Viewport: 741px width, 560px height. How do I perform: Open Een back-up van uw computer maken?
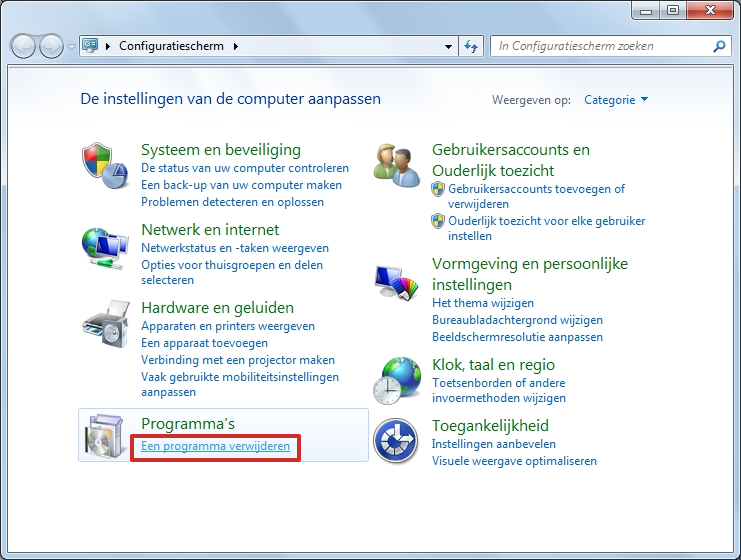point(241,185)
